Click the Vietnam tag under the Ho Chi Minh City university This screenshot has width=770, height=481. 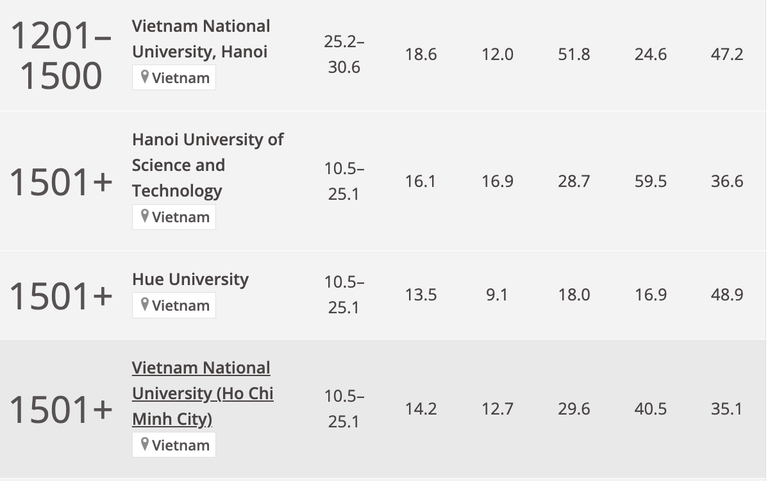point(181,445)
